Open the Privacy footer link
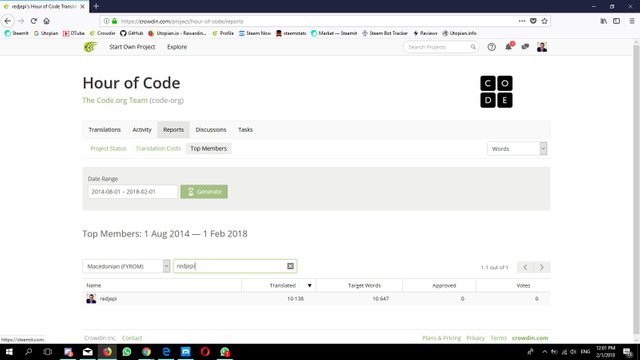 (x=476, y=338)
